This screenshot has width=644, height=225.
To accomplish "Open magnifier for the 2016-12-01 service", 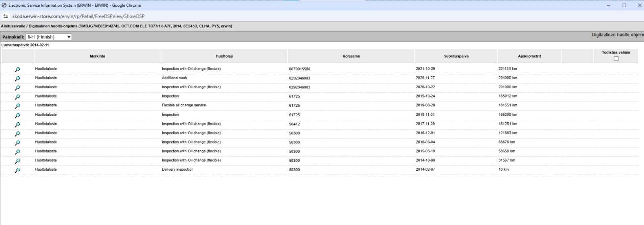I will pos(17,134).
